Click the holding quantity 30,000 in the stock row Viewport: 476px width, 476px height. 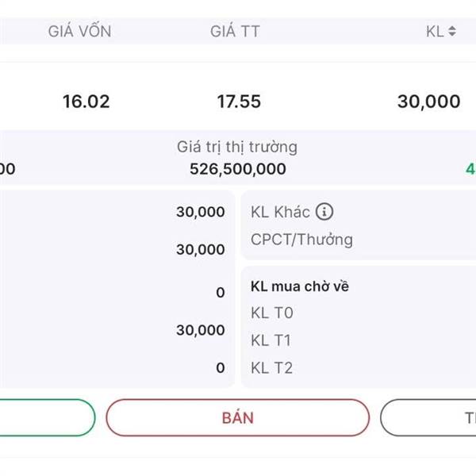coord(428,102)
